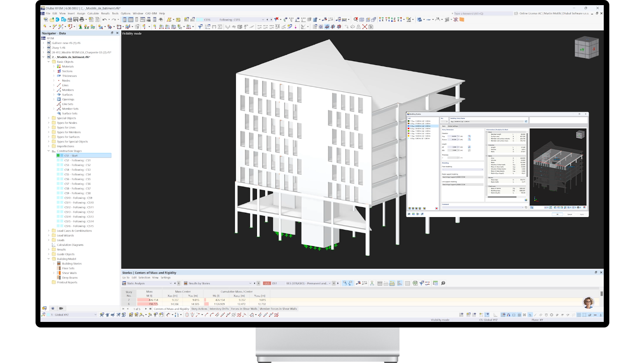The width and height of the screenshot is (644, 363).
Task: Switch to the Story Actions tab
Action: click(x=200, y=309)
